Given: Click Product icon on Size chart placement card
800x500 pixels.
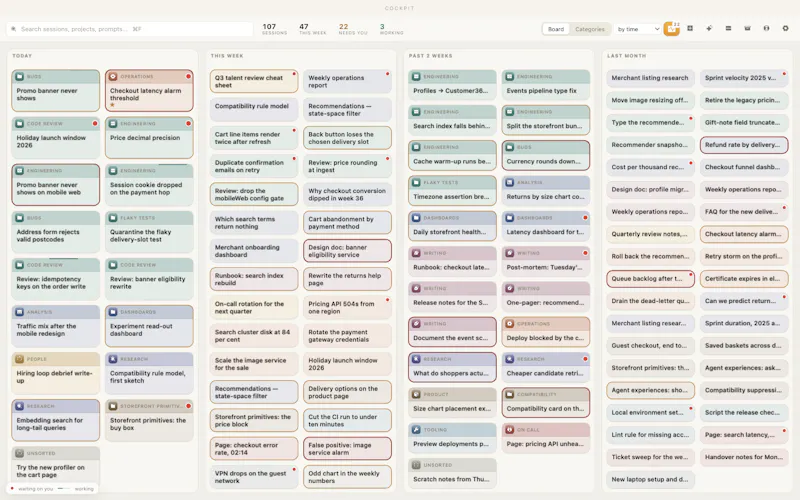Looking at the screenshot, I should pos(416,394).
